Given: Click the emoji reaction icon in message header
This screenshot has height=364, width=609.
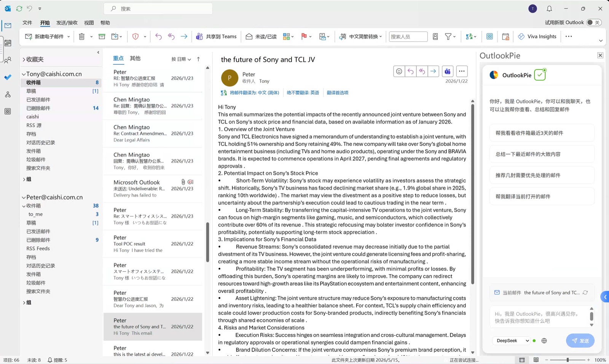Looking at the screenshot, I should [399, 71].
